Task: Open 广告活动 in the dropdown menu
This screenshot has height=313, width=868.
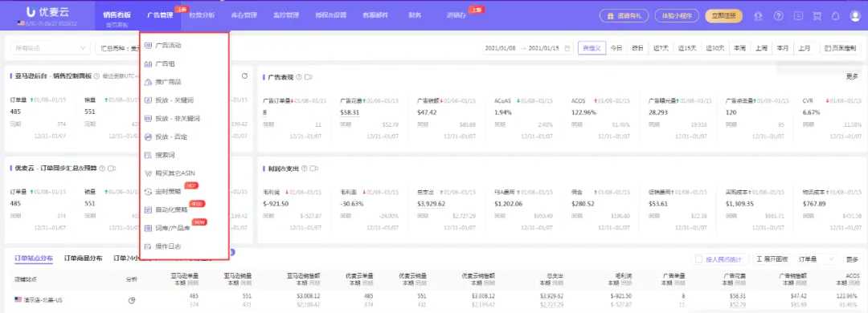Action: (x=168, y=46)
